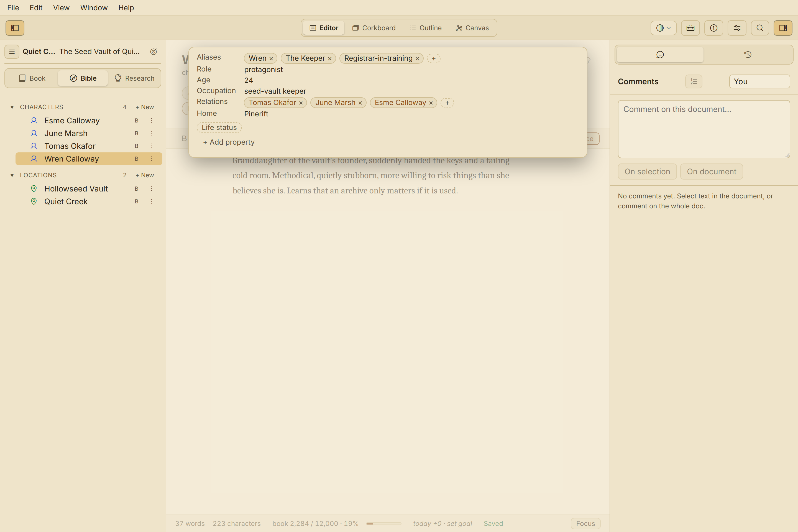The image size is (798, 532).
Task: Open the hamburger menu beside Quiet C...
Action: click(12, 52)
